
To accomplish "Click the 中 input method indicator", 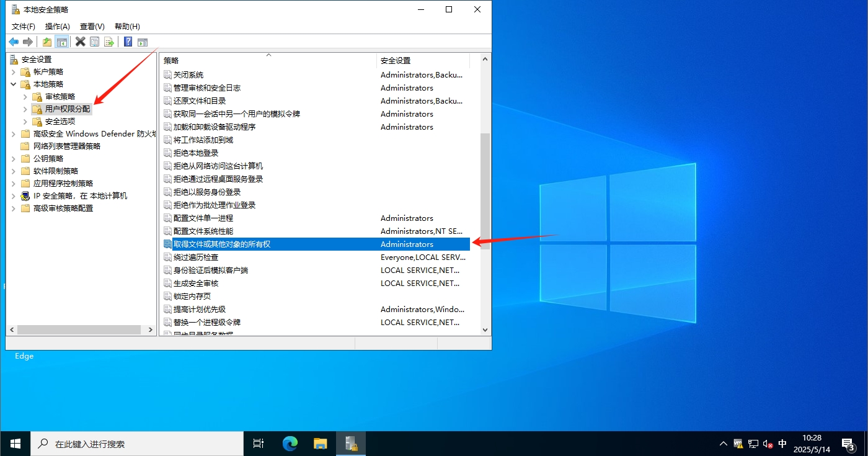I will click(x=782, y=444).
